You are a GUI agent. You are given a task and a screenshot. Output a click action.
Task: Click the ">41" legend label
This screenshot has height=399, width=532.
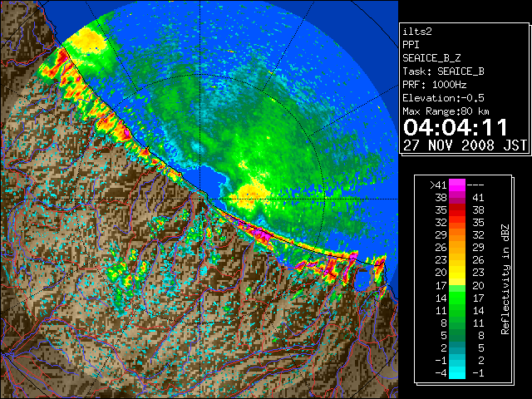click(x=438, y=185)
